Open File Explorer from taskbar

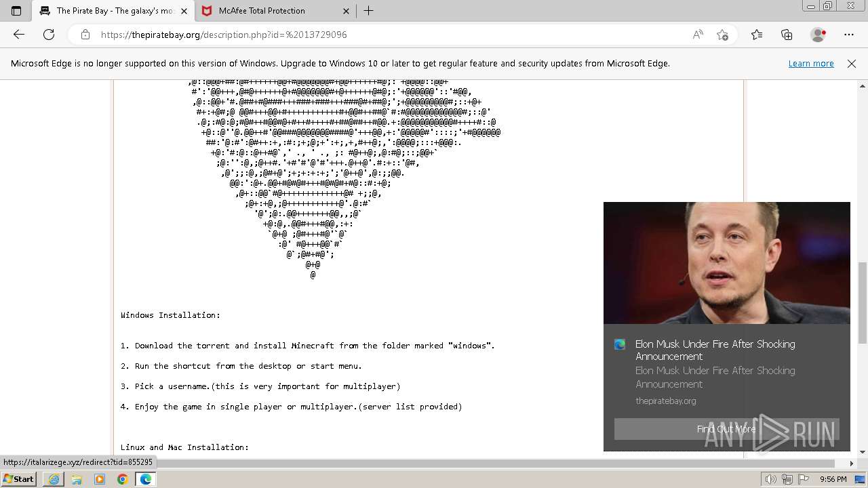pos(77,479)
